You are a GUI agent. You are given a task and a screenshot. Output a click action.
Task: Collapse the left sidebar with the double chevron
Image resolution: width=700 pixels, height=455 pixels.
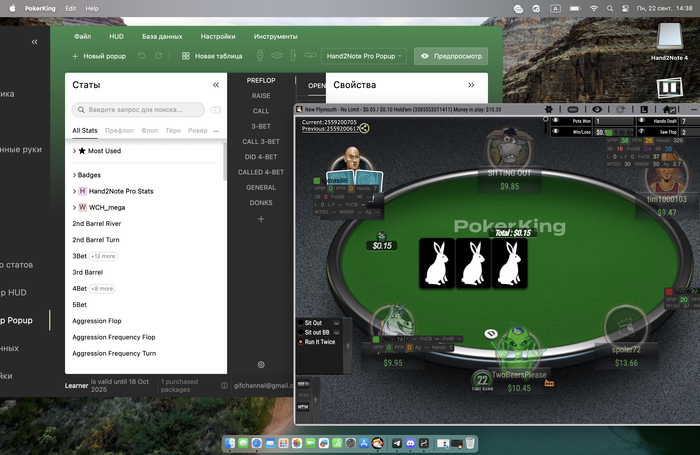pos(34,42)
